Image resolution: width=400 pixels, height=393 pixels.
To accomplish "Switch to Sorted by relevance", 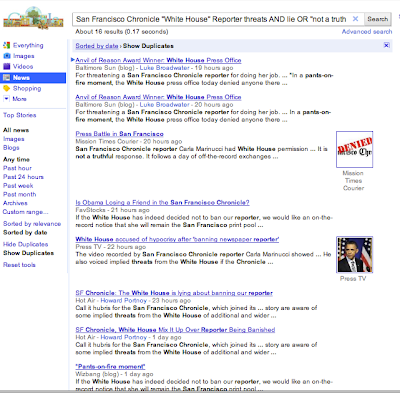I will (32, 224).
